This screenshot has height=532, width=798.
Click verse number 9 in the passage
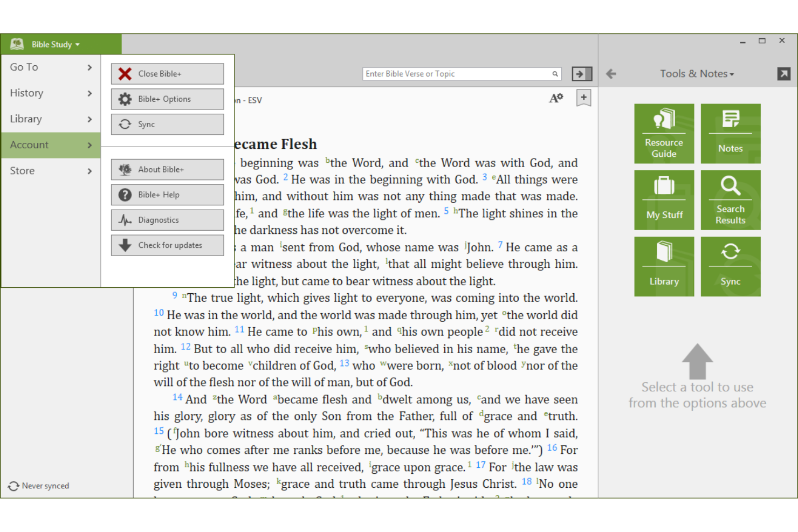tap(175, 295)
